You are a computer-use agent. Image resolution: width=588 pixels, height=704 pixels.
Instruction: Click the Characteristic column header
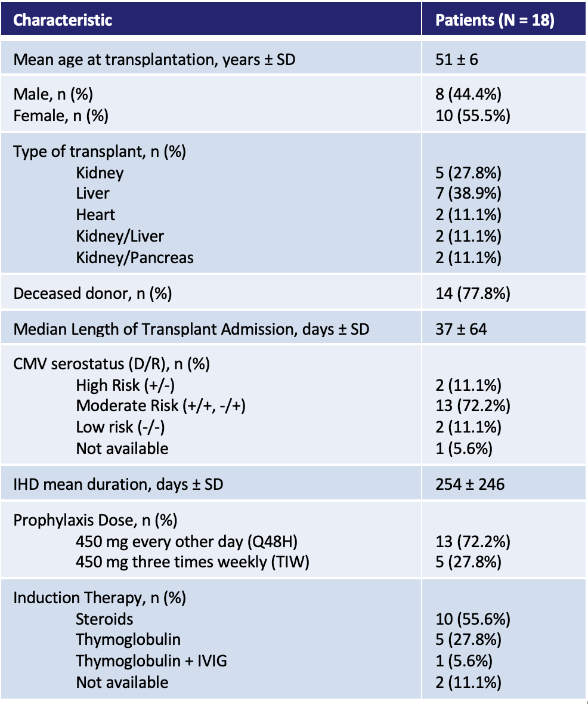(63, 20)
